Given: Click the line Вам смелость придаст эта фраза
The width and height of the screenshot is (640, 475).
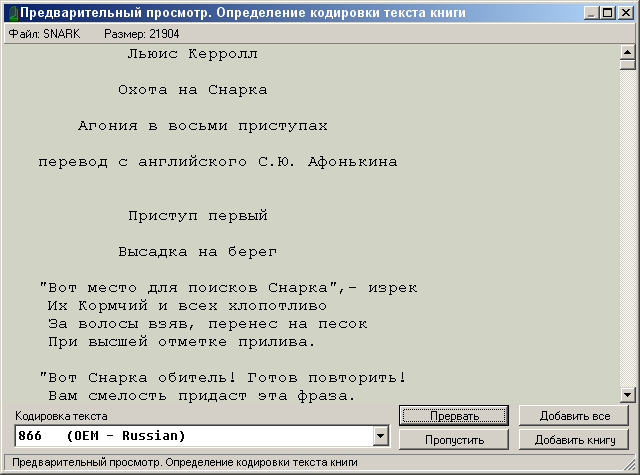Looking at the screenshot, I should (202, 395).
